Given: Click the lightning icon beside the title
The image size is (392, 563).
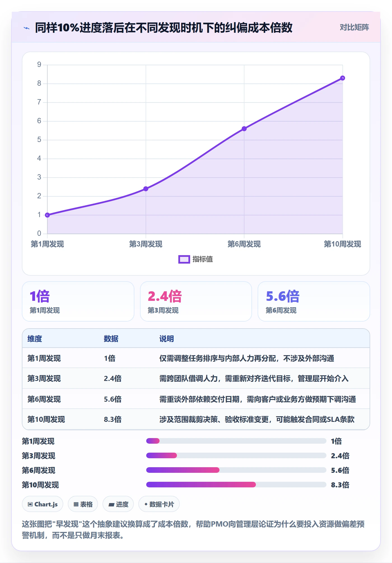Looking at the screenshot, I should (x=27, y=28).
